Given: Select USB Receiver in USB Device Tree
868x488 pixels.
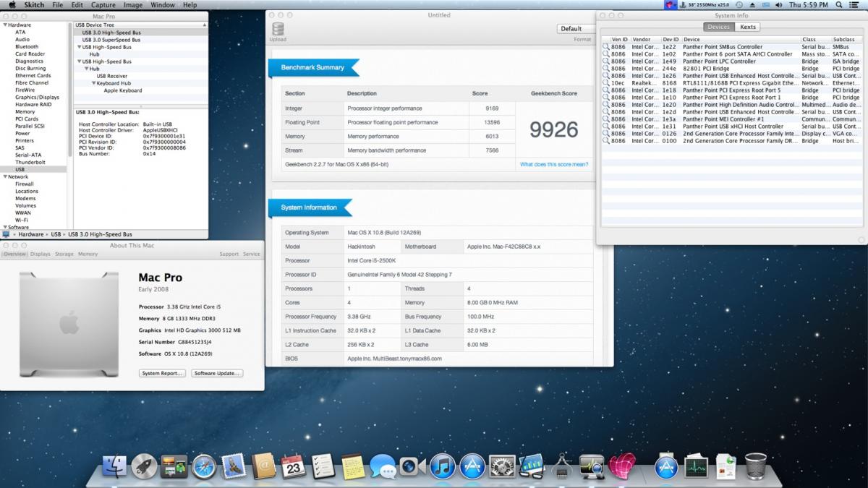Looking at the screenshot, I should click(112, 76).
